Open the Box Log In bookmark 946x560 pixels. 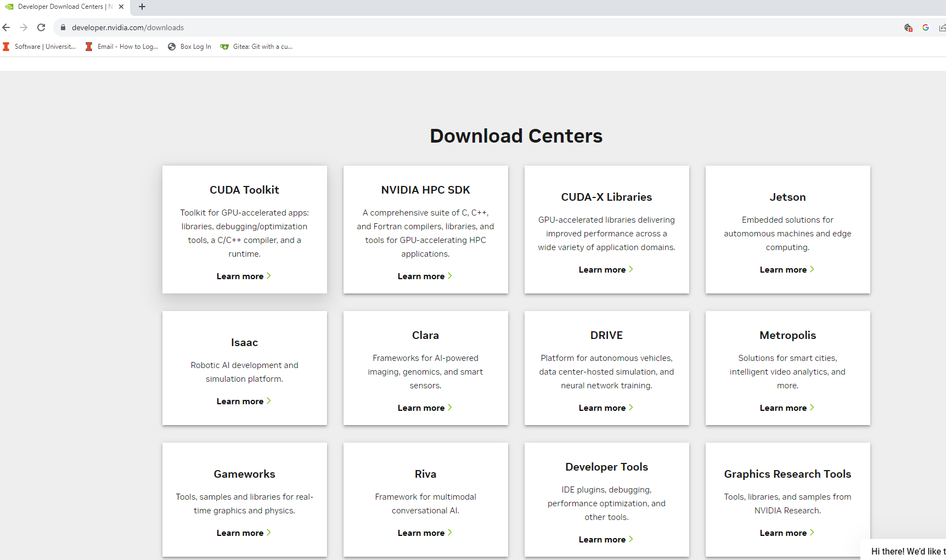189,47
